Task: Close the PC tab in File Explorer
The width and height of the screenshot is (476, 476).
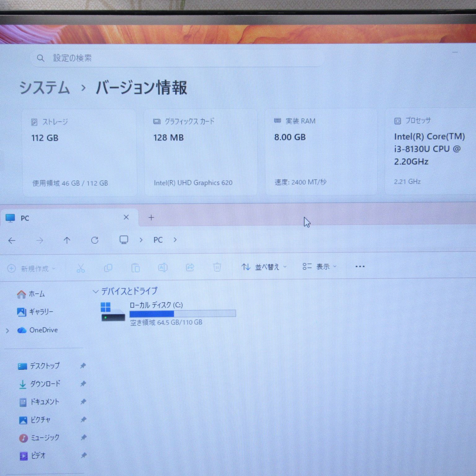Action: [x=126, y=217]
